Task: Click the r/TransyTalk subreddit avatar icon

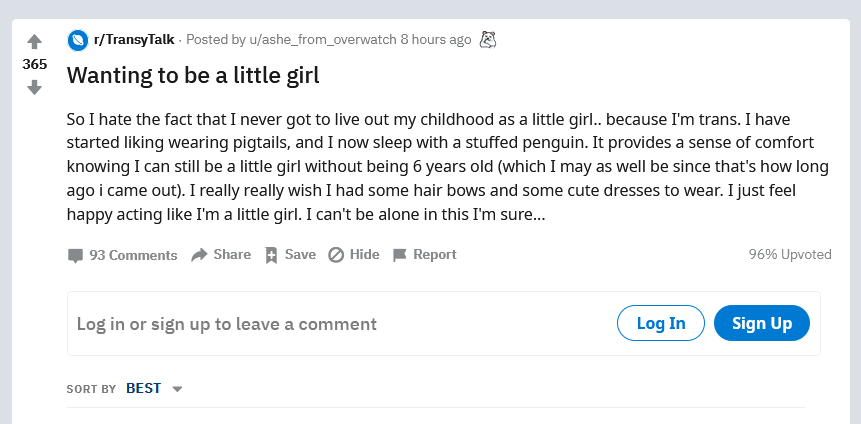Action: click(x=78, y=40)
